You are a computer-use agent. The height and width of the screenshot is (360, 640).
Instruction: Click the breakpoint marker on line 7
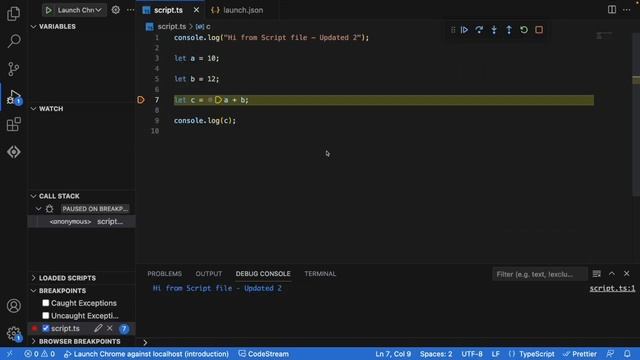point(141,100)
